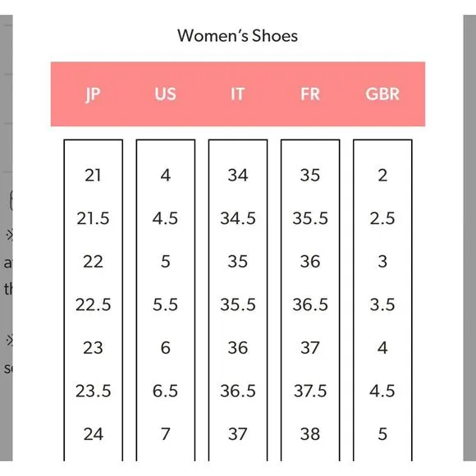Screen dimensions: 476x476
Task: Select US size 7
Action: point(165,434)
